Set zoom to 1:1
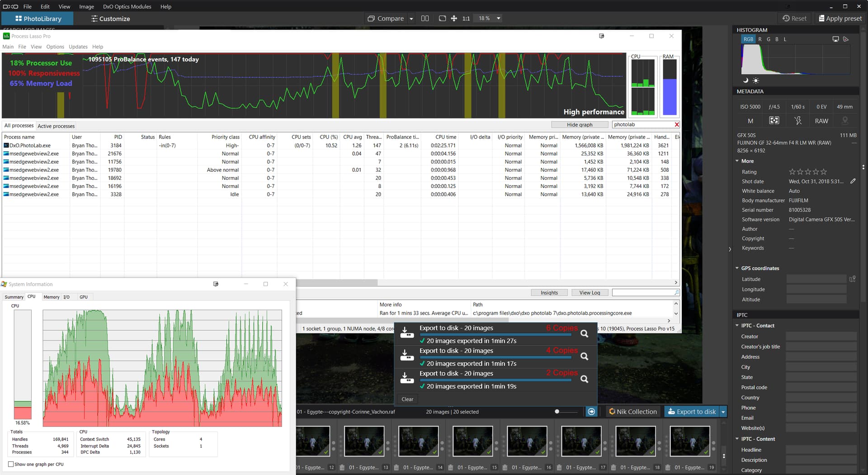Image resolution: width=868 pixels, height=475 pixels. click(466, 19)
